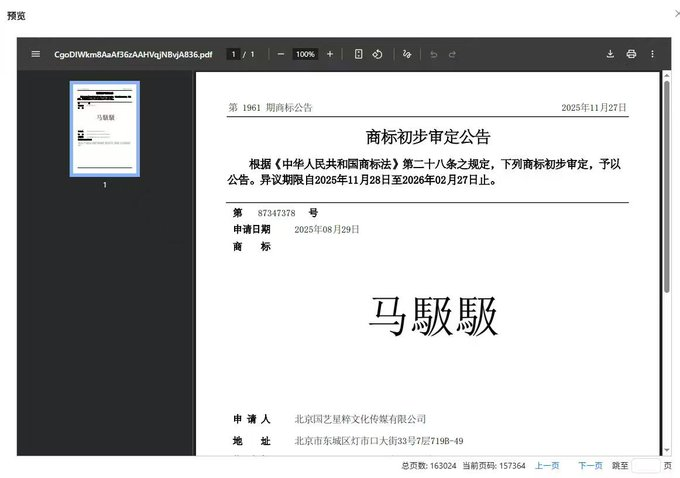680x478 pixels.
Task: Click the scrollbar up arrow
Action: [667, 76]
